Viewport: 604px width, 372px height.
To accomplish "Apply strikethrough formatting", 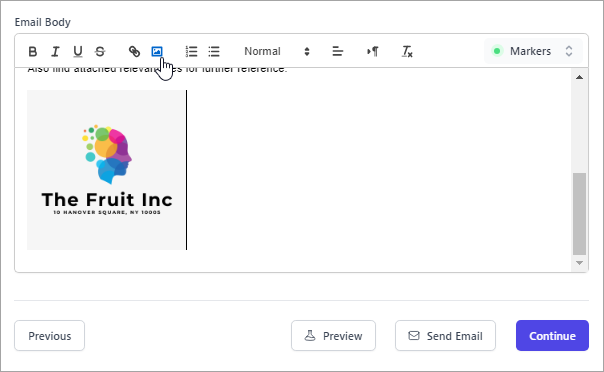I will tap(100, 51).
